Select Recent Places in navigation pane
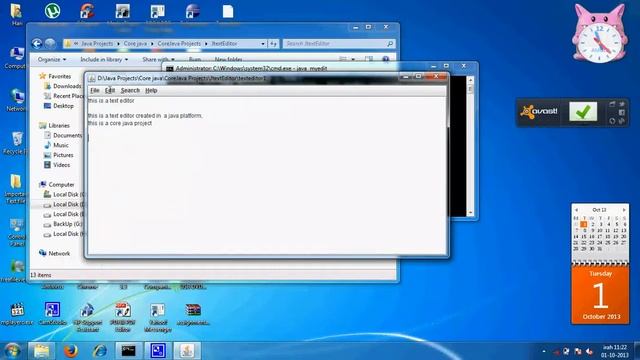 (64, 96)
